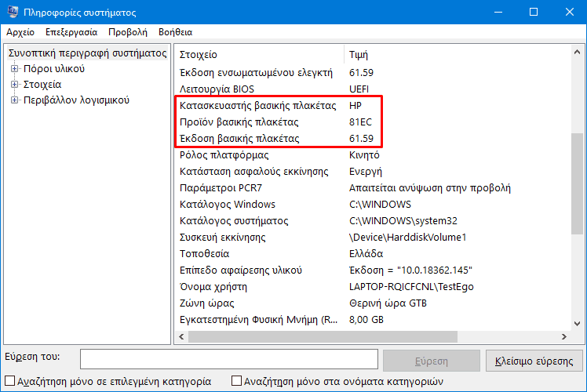The image size is (587, 392).
Task: Click the Κινητό platform role value
Action: point(364,155)
